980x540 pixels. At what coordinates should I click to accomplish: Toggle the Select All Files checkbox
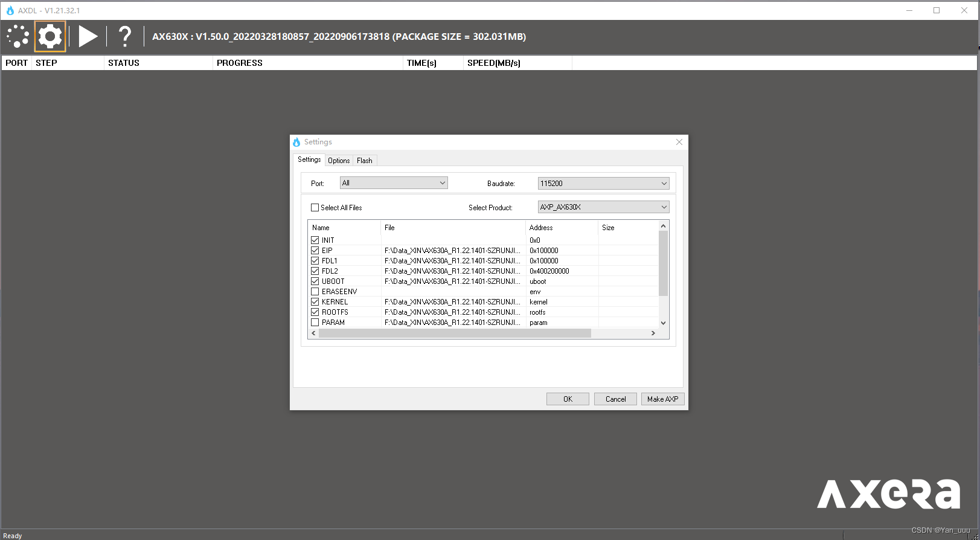point(315,208)
